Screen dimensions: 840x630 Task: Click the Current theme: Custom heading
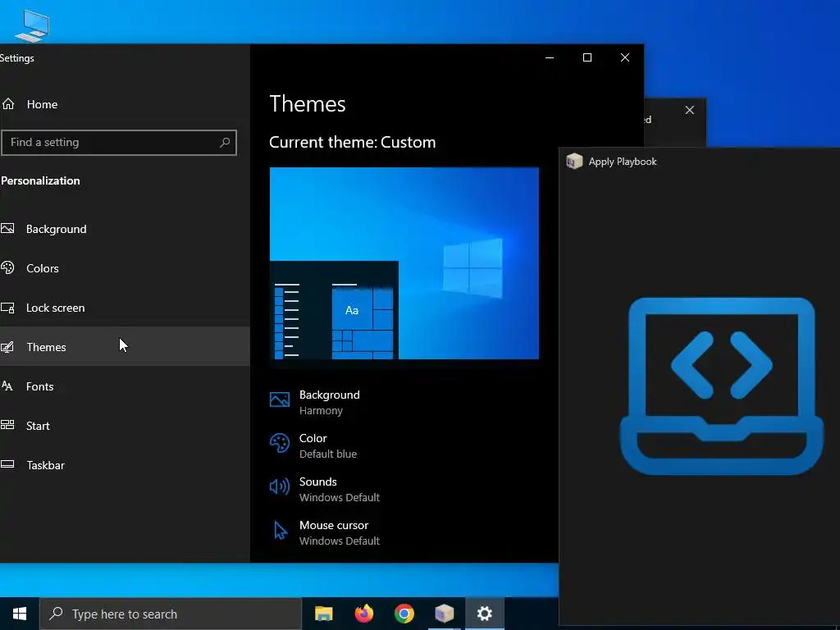(353, 142)
